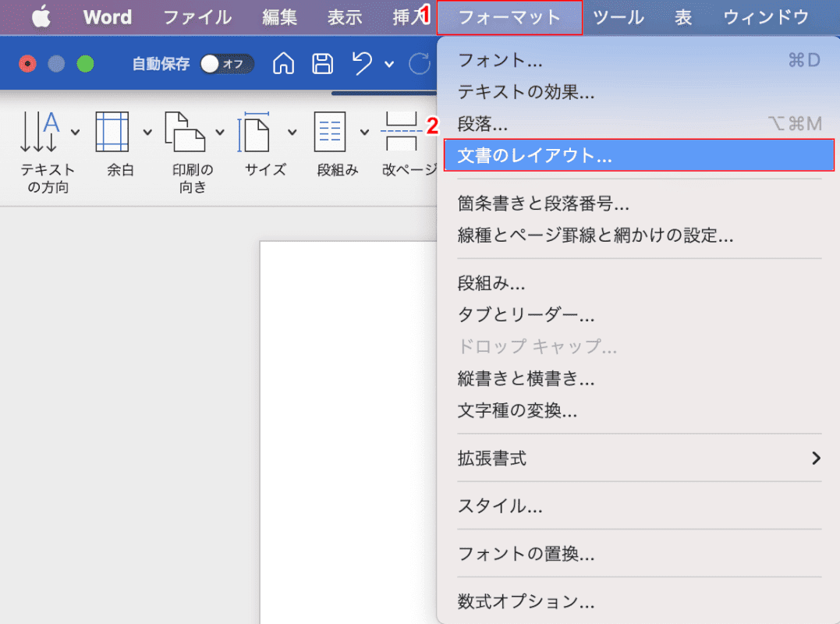Toggle the 自動保存 switch
This screenshot has width=840, height=624.
[x=227, y=64]
